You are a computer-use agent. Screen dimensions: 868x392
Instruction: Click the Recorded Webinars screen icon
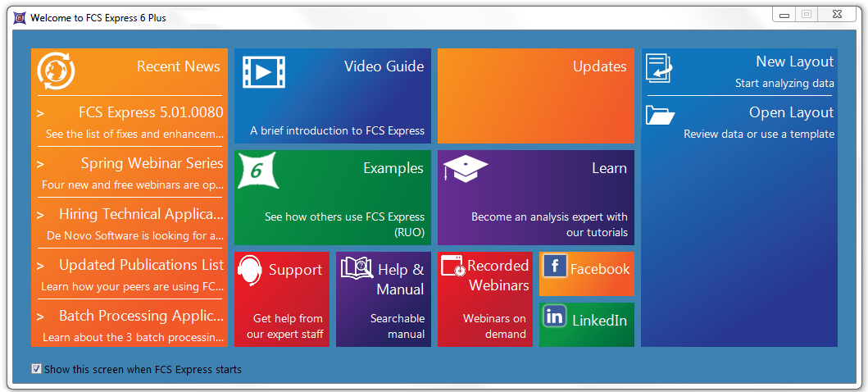[x=452, y=266]
